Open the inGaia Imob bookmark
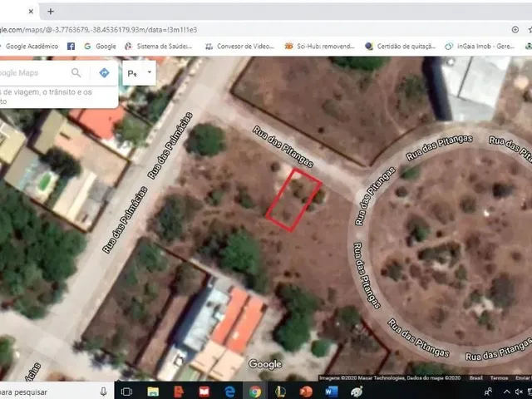 [x=480, y=47]
